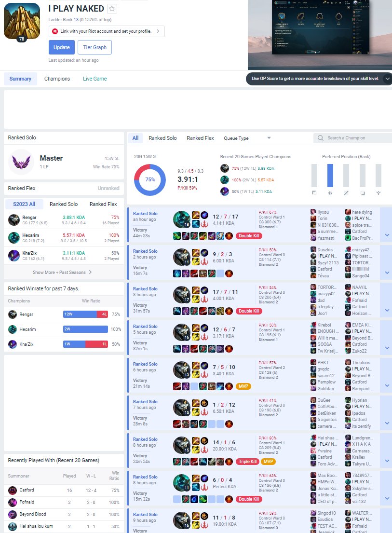The image size is (392, 533).
Task: Click Rengar icon in past 7 days winrate
Action: pos(13,314)
